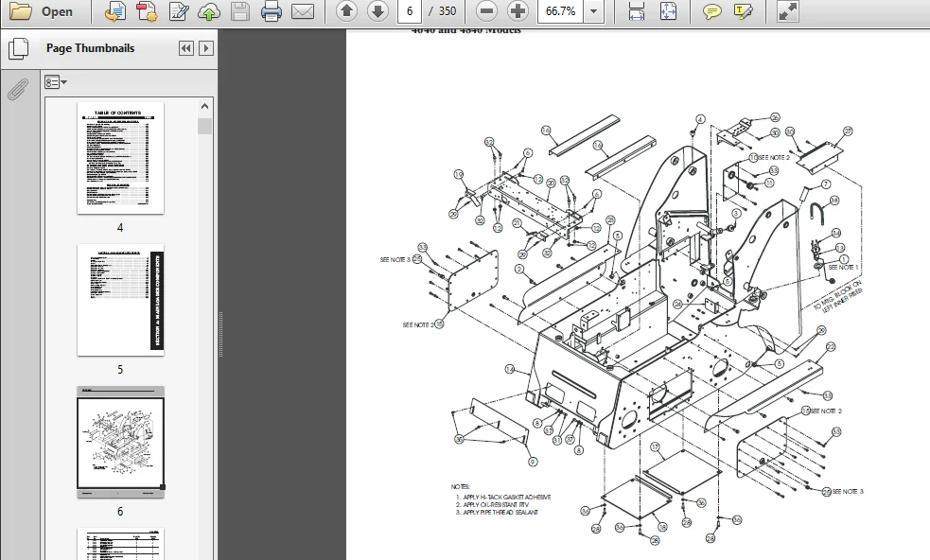Click the save floppy disk icon
Image resolution: width=930 pixels, height=560 pixels.
tap(239, 11)
